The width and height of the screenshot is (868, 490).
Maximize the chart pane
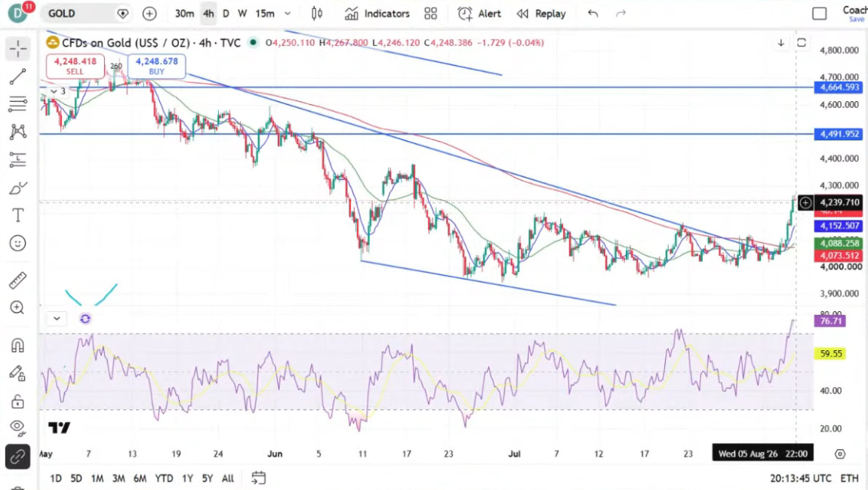801,42
